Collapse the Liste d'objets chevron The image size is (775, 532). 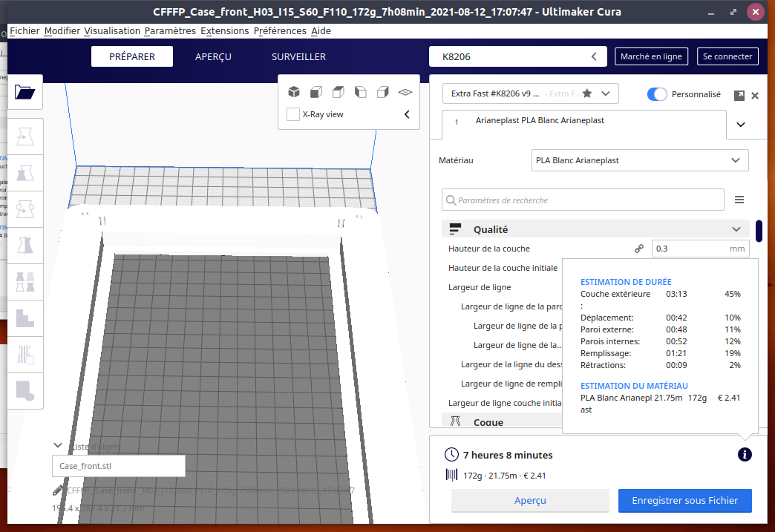(x=58, y=445)
